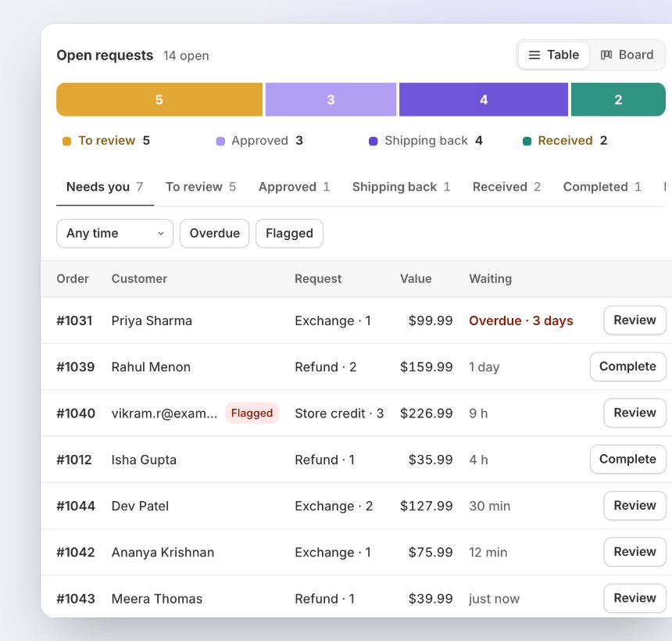Select the yellow To review bar segment

pyautogui.click(x=159, y=99)
